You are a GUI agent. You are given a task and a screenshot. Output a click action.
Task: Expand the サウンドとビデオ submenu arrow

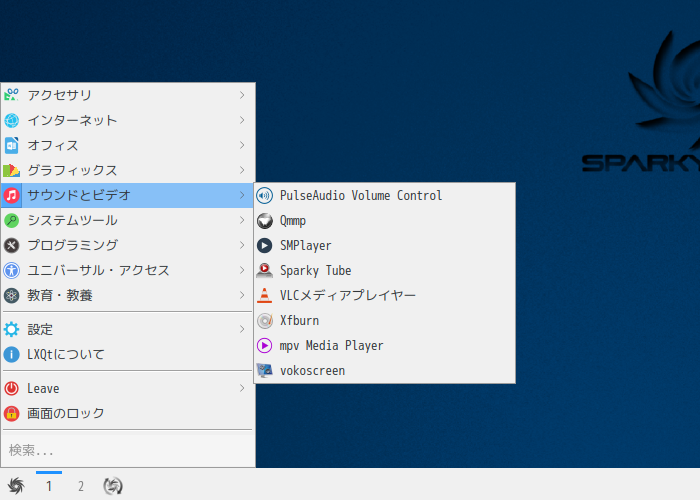pyautogui.click(x=242, y=195)
